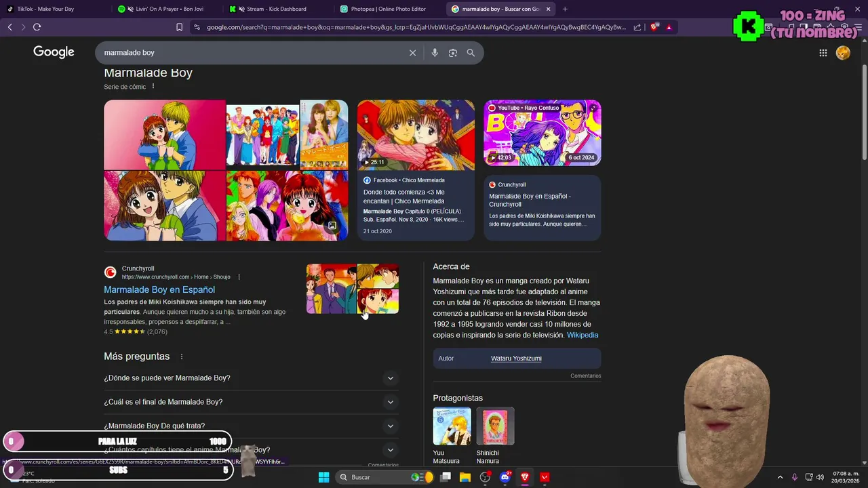The height and width of the screenshot is (488, 868).
Task: Open Discord from the taskbar
Action: (x=505, y=477)
